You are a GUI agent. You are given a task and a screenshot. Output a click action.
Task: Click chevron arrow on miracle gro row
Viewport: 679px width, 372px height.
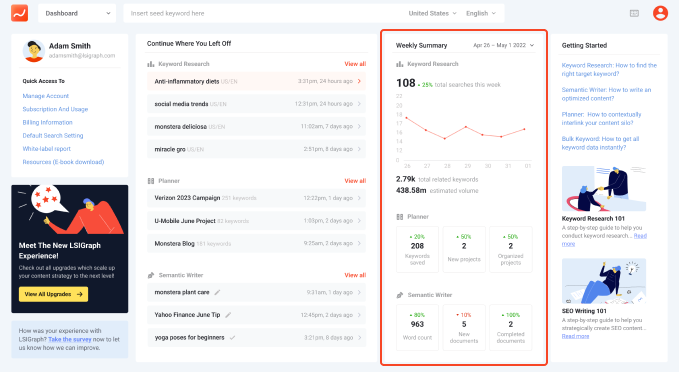[x=359, y=149]
